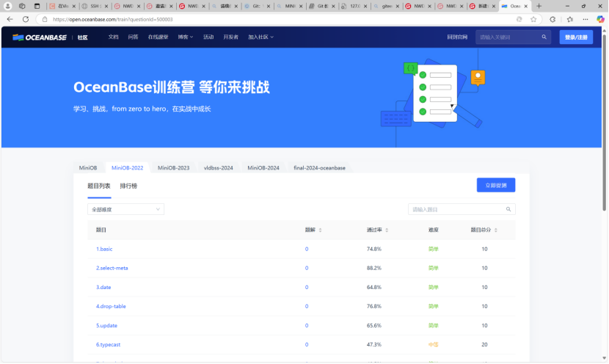
Task: Open the Copilot sidebar icon
Action: (x=600, y=19)
